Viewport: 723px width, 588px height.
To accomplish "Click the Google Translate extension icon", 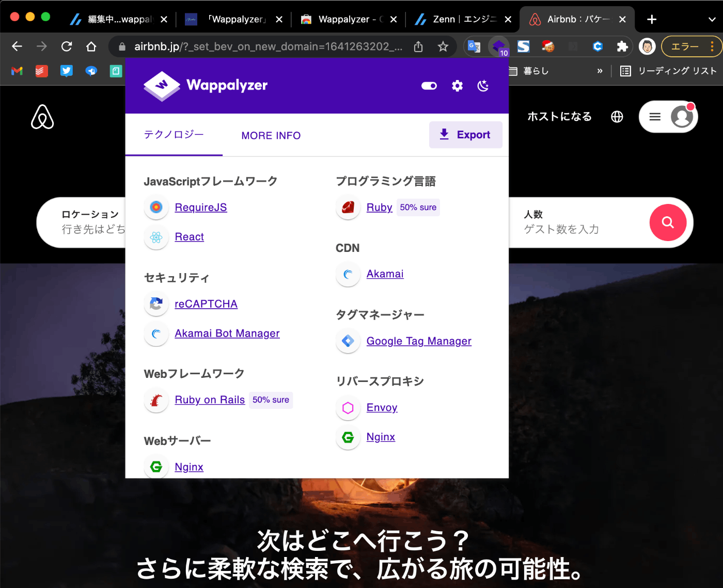I will [x=474, y=46].
